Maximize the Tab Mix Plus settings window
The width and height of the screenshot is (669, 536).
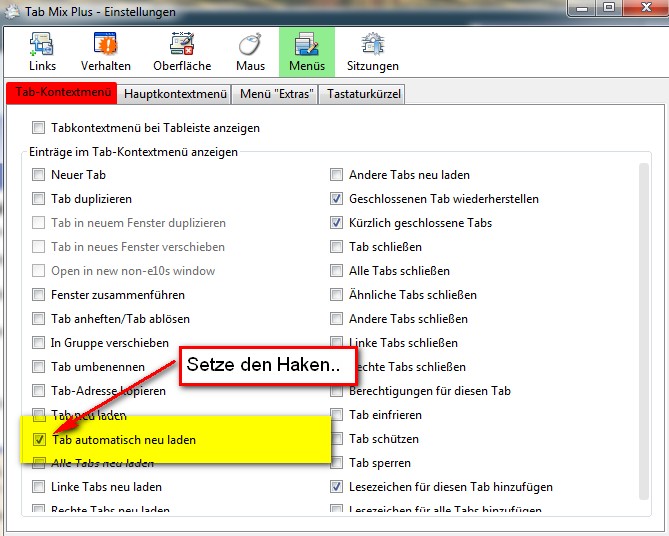click(x=609, y=8)
